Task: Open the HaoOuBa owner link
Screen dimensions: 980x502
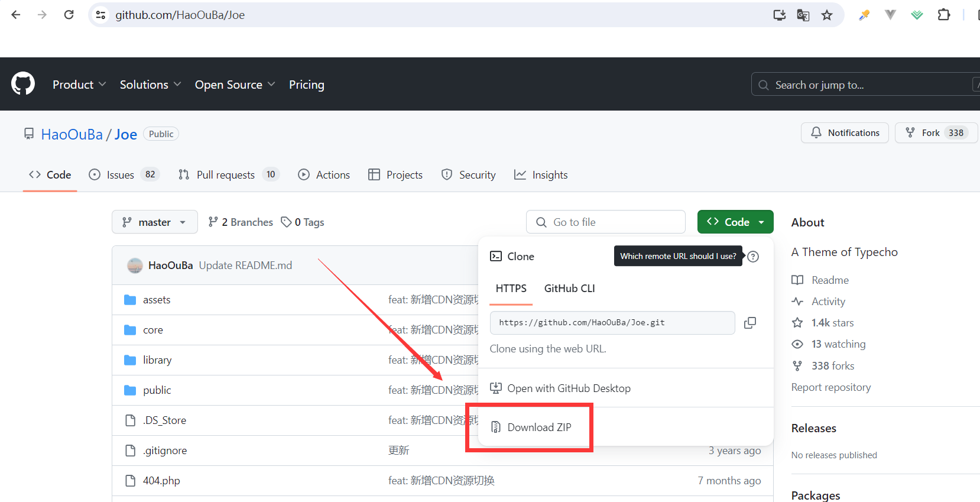Action: tap(72, 134)
